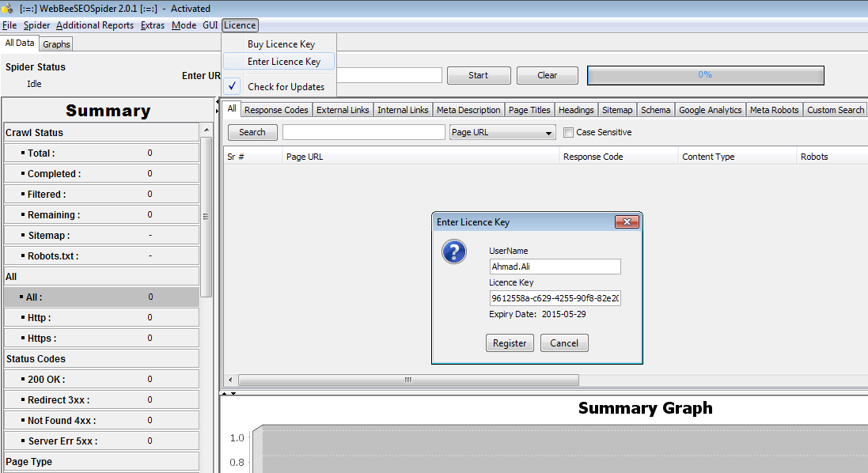The height and width of the screenshot is (473, 868).
Task: Open the Custom Search tab
Action: click(x=836, y=109)
